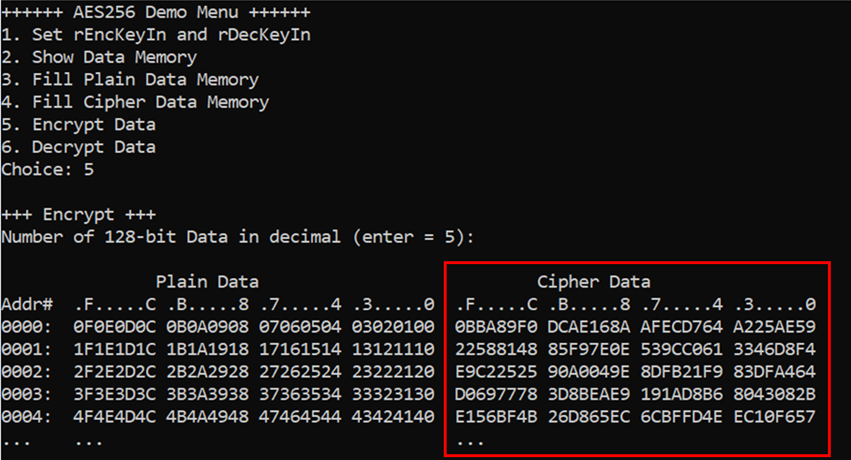Click the Plain Data column heading
The width and height of the screenshot is (851, 460).
pos(207,282)
